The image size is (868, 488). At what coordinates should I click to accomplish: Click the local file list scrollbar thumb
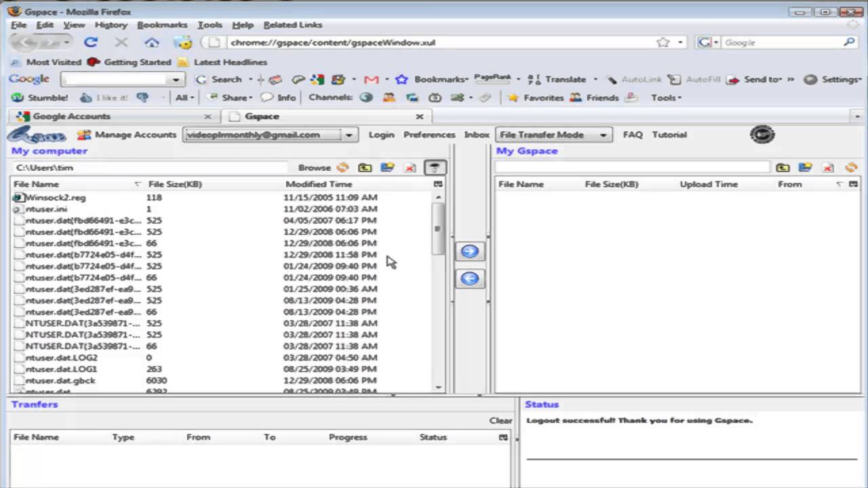coord(438,228)
